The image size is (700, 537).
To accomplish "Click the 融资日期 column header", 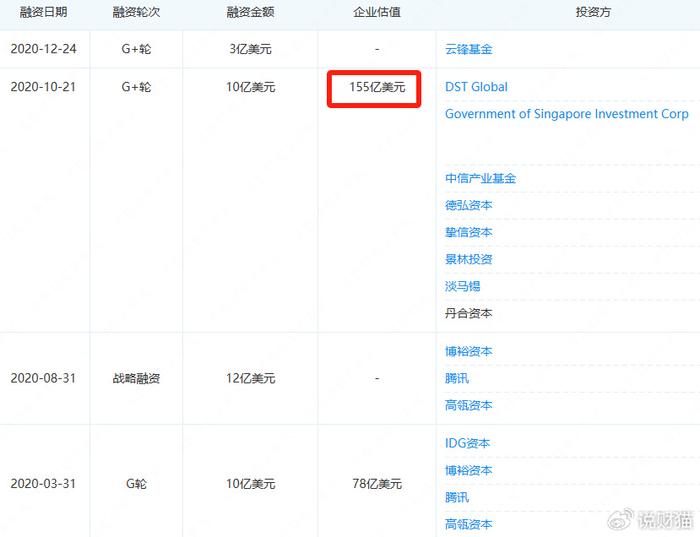I will [x=44, y=12].
